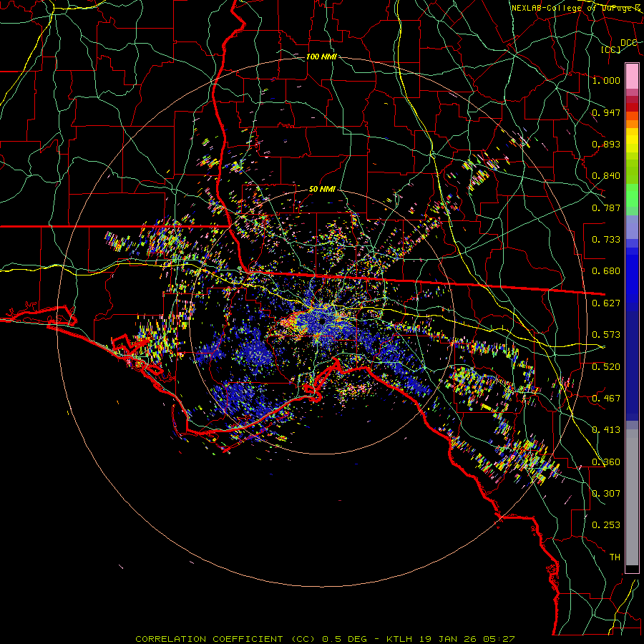The image size is (644, 644).
Task: Click the "1.000" value on the scale
Action: click(606, 80)
